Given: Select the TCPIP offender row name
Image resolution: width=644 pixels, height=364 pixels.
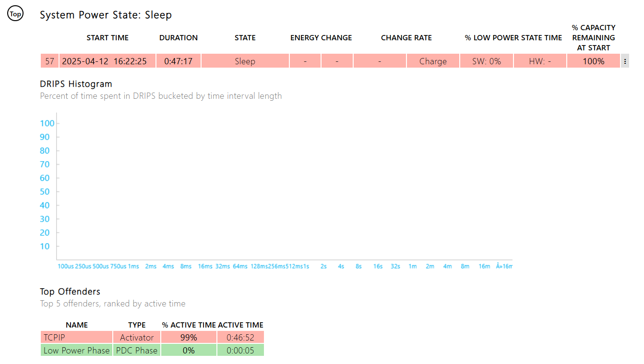Looking at the screenshot, I should pos(77,338).
